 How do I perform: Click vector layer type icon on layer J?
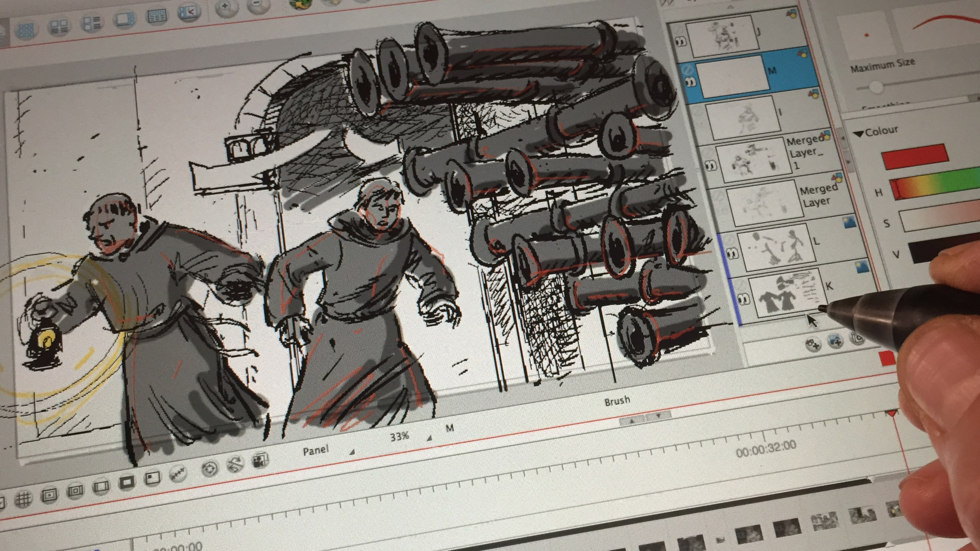(792, 14)
